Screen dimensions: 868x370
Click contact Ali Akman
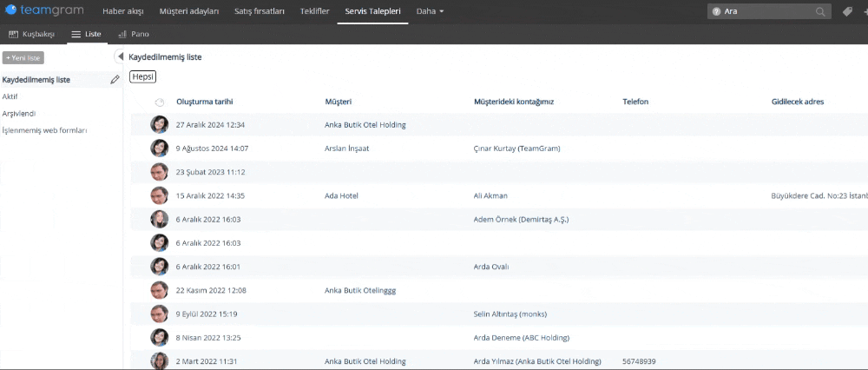(x=490, y=195)
